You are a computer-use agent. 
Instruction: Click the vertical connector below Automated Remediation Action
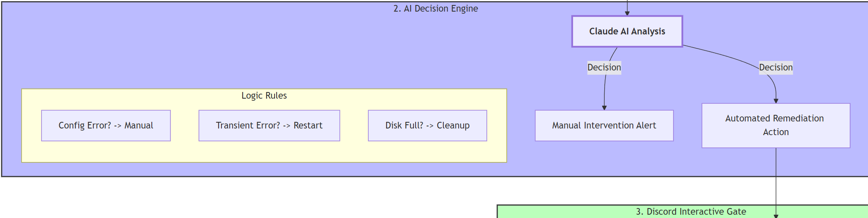[x=776, y=178]
